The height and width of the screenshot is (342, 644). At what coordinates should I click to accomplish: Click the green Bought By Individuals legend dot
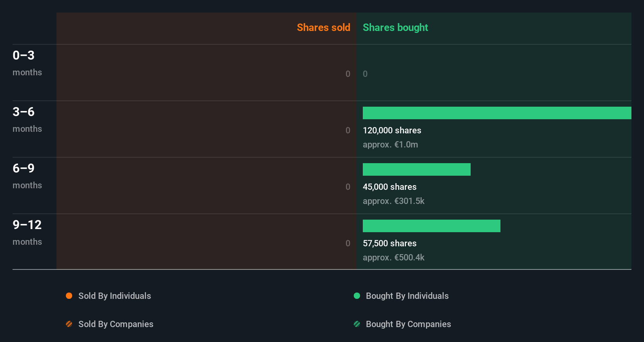tap(357, 296)
